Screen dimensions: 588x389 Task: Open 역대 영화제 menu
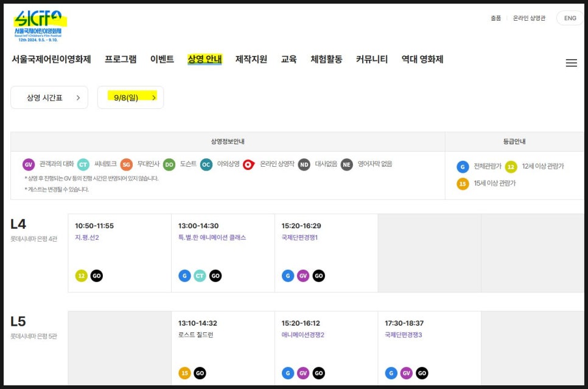click(422, 59)
